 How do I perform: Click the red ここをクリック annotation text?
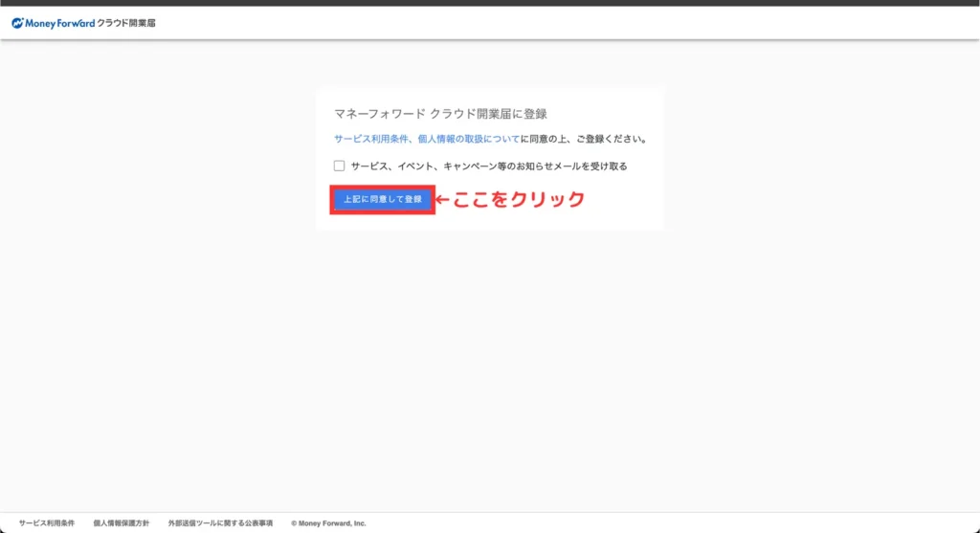pos(518,200)
